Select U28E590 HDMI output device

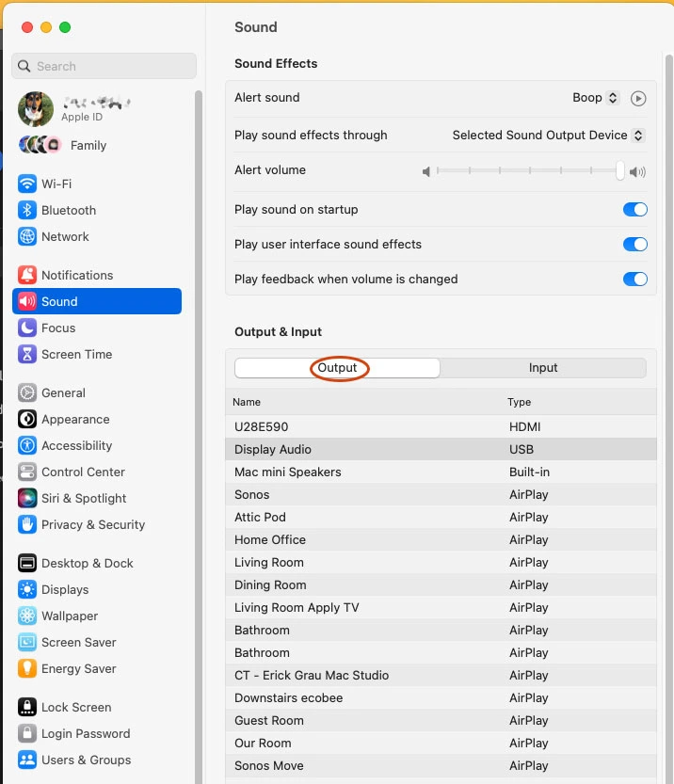click(x=441, y=427)
